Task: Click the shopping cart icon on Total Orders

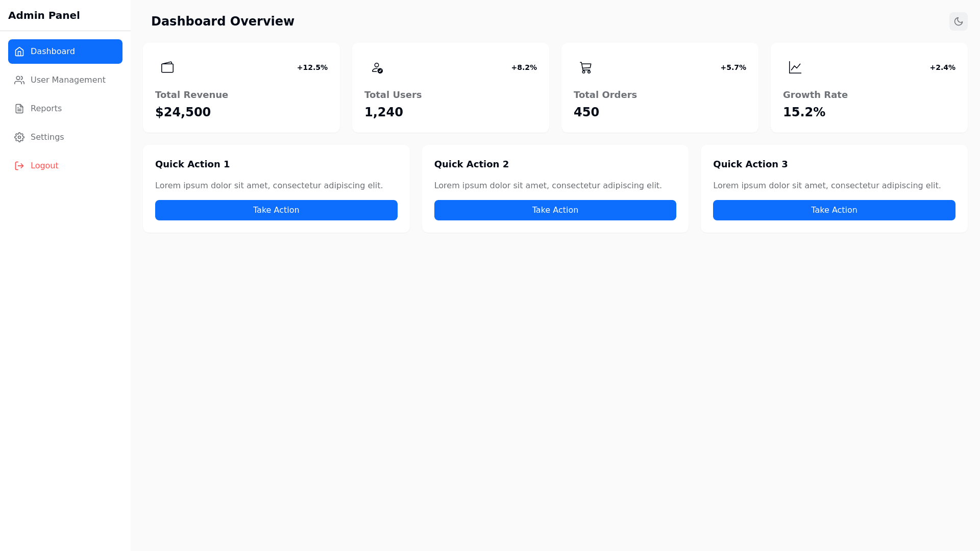Action: coord(585,67)
